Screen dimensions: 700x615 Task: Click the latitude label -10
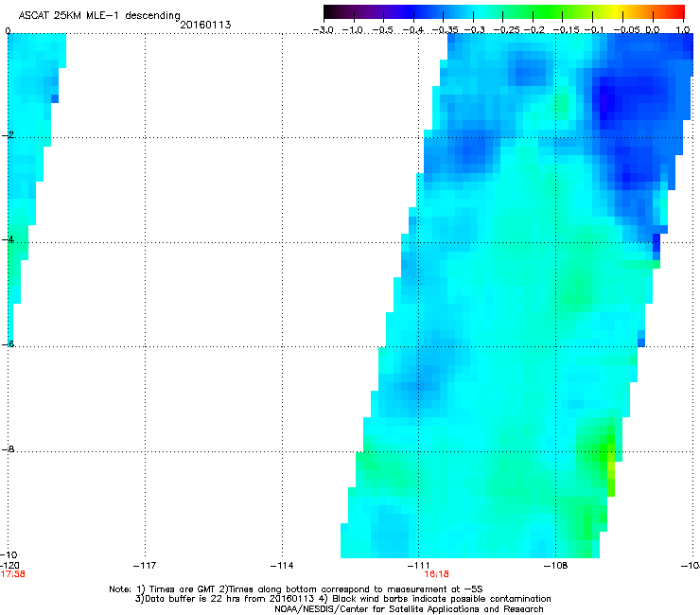(x=9, y=554)
